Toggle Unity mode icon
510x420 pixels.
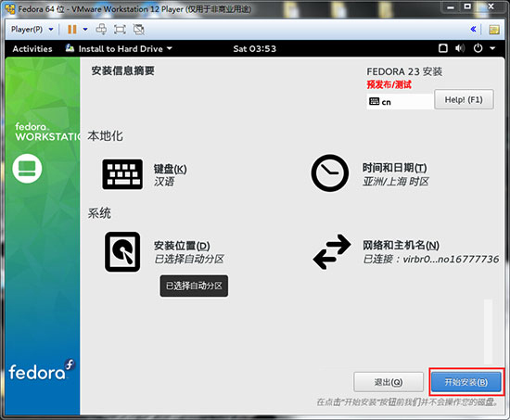point(139,30)
